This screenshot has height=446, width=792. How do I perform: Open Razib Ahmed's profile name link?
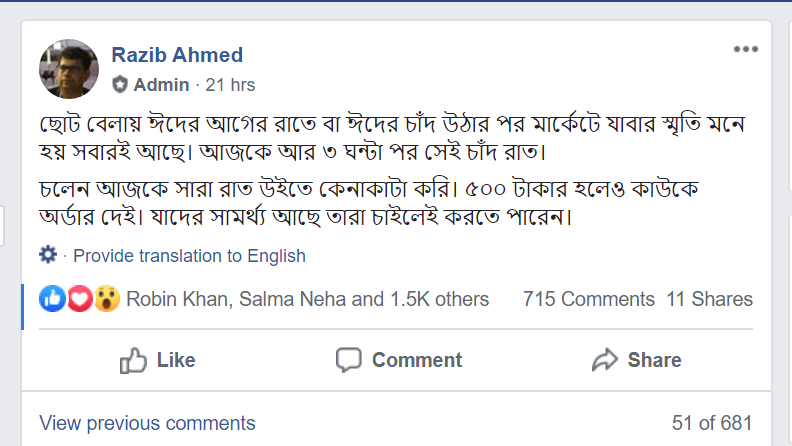pos(177,54)
